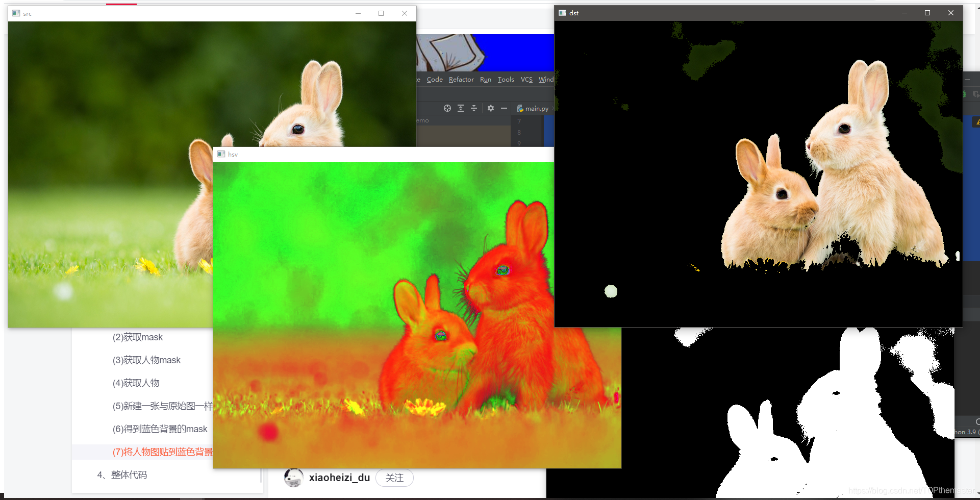The width and height of the screenshot is (980, 500).
Task: Click the Select Opened File crosshair icon in PyCharm
Action: (447, 108)
